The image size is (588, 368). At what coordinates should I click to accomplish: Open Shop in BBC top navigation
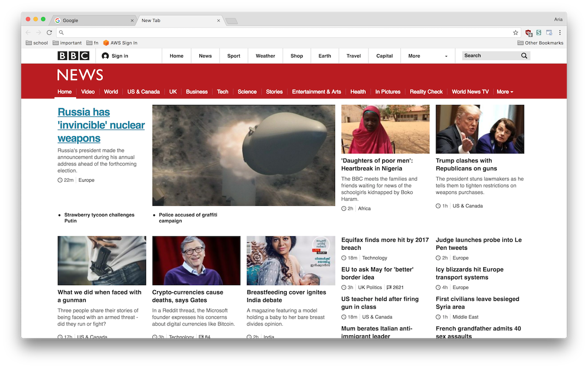[x=297, y=56]
